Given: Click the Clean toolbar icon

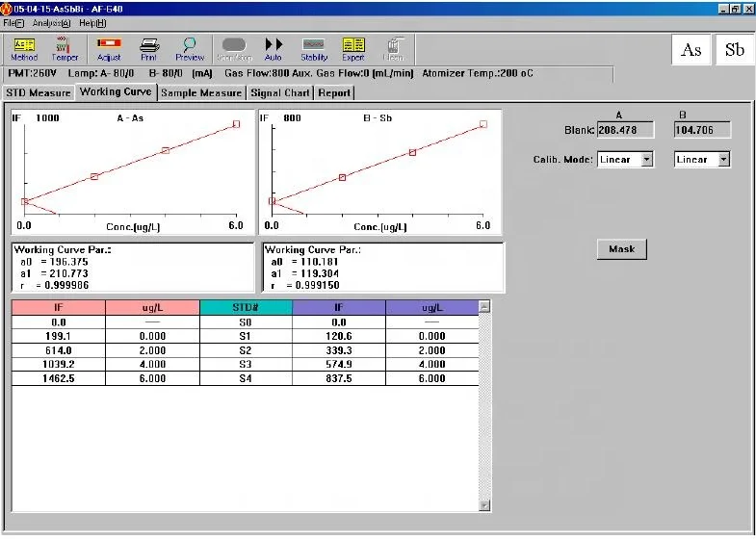Looking at the screenshot, I should (394, 49).
